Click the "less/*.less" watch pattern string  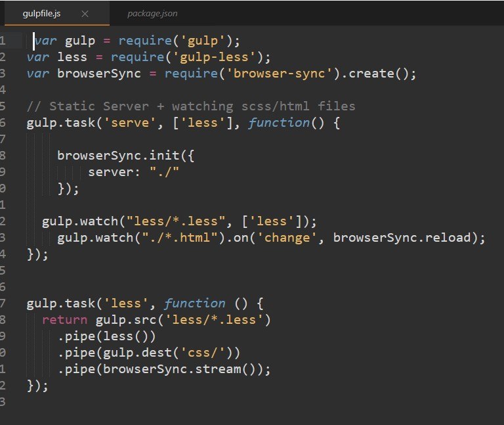176,221
